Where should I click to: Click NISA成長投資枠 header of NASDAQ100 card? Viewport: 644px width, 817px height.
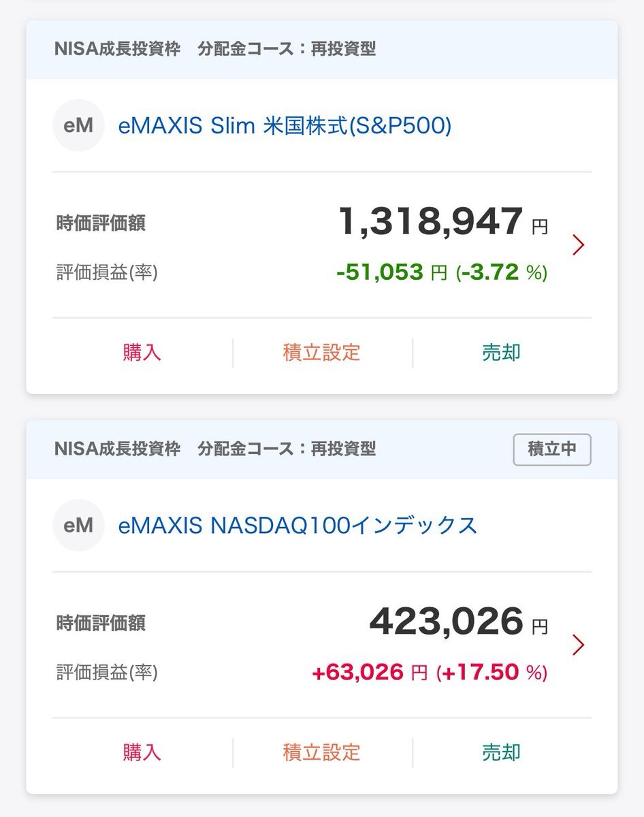pos(118,449)
